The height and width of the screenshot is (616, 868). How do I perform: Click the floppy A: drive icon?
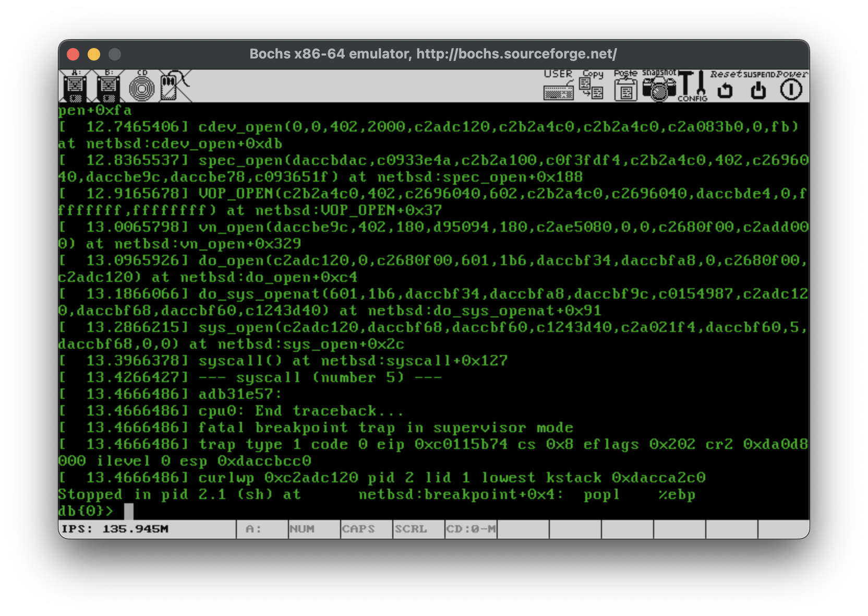pos(75,86)
